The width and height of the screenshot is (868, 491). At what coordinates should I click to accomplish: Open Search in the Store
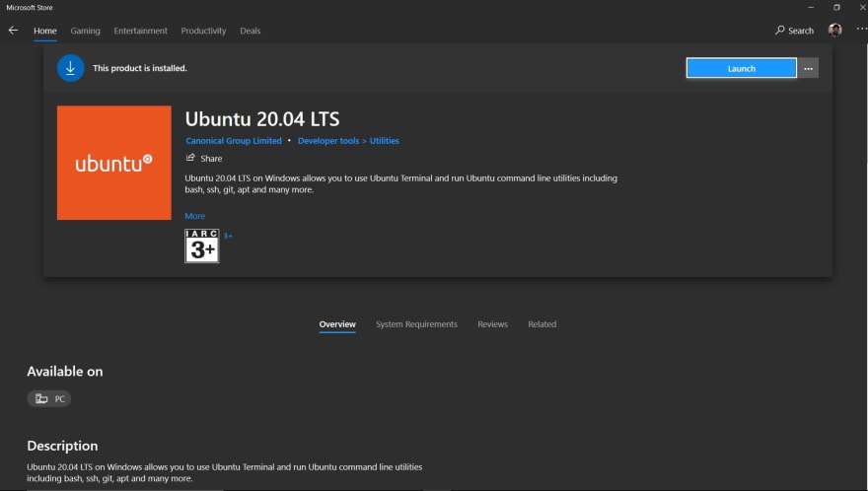pos(794,31)
